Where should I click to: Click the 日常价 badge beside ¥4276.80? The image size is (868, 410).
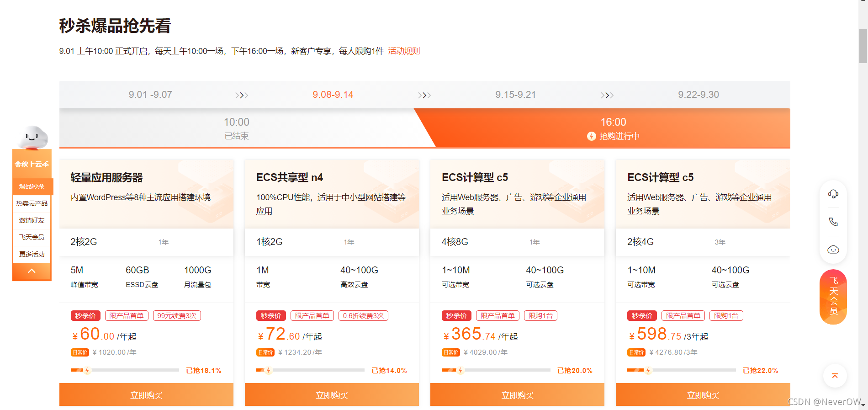[x=636, y=352]
